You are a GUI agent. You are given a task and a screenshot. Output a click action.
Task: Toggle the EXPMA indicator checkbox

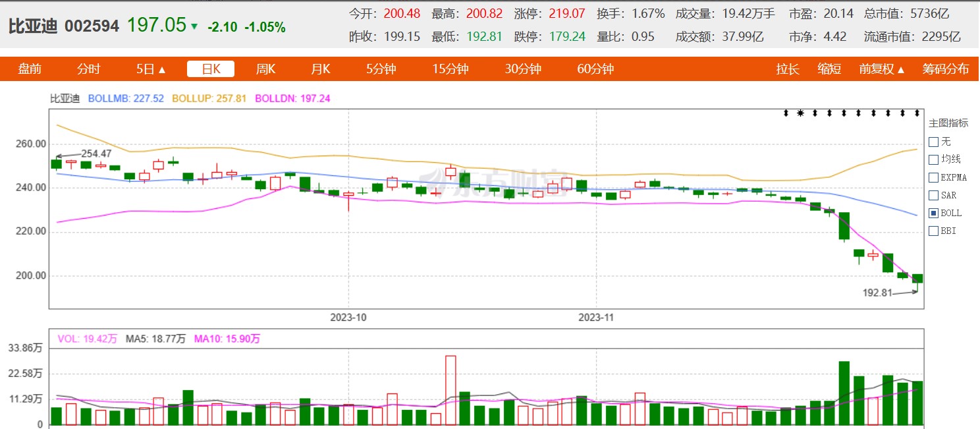[933, 177]
